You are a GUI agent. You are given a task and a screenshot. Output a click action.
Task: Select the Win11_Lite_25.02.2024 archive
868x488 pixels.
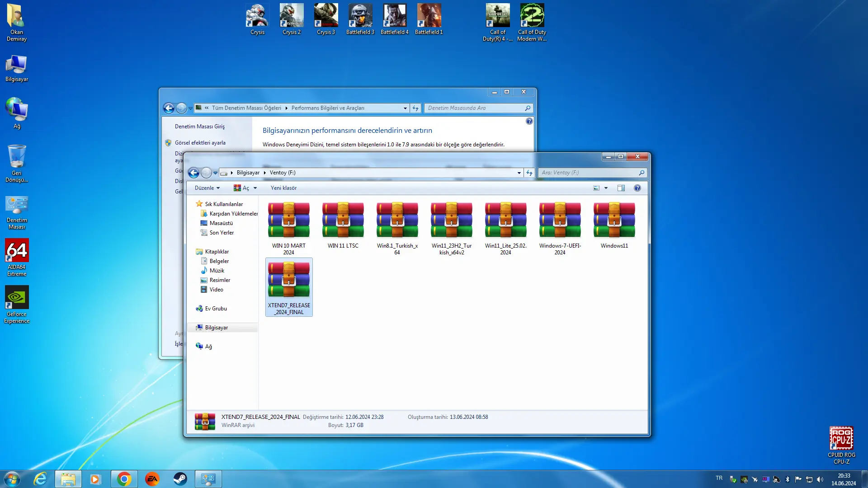click(x=506, y=229)
